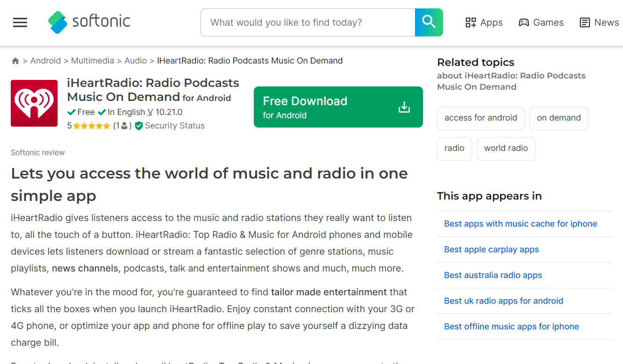Select the "access for android" topic tag

tap(481, 118)
